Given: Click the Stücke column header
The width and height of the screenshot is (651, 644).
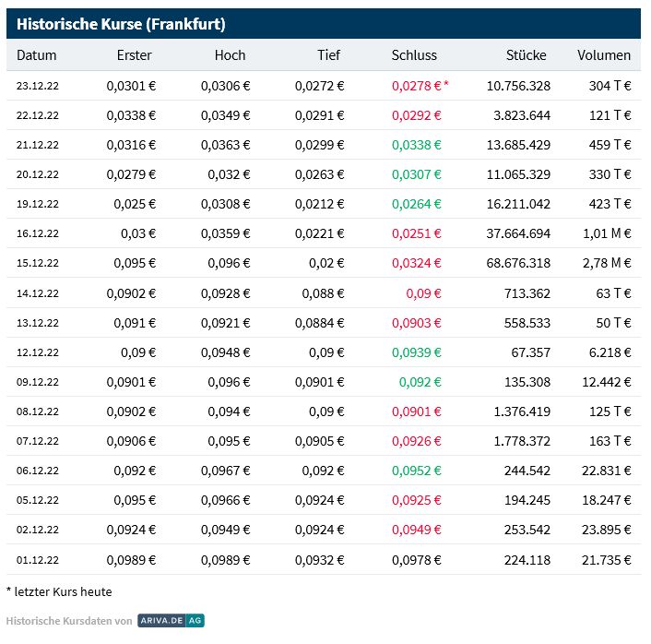Looking at the screenshot, I should (526, 55).
